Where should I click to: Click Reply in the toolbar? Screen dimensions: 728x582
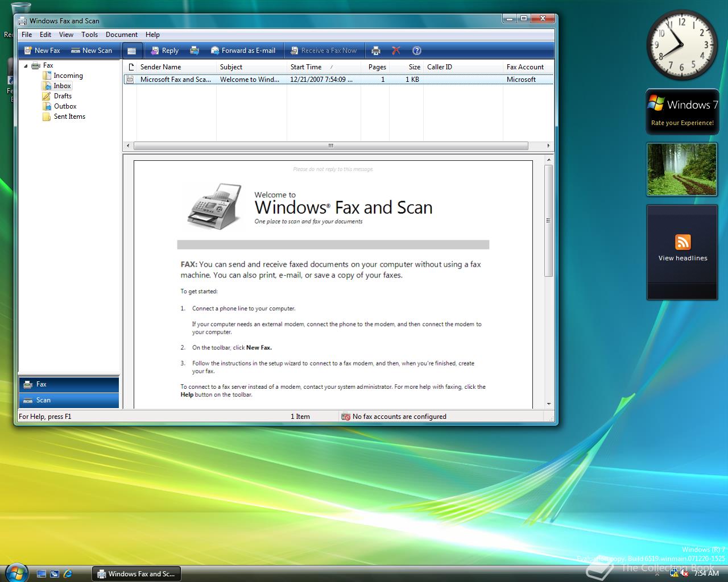point(164,51)
